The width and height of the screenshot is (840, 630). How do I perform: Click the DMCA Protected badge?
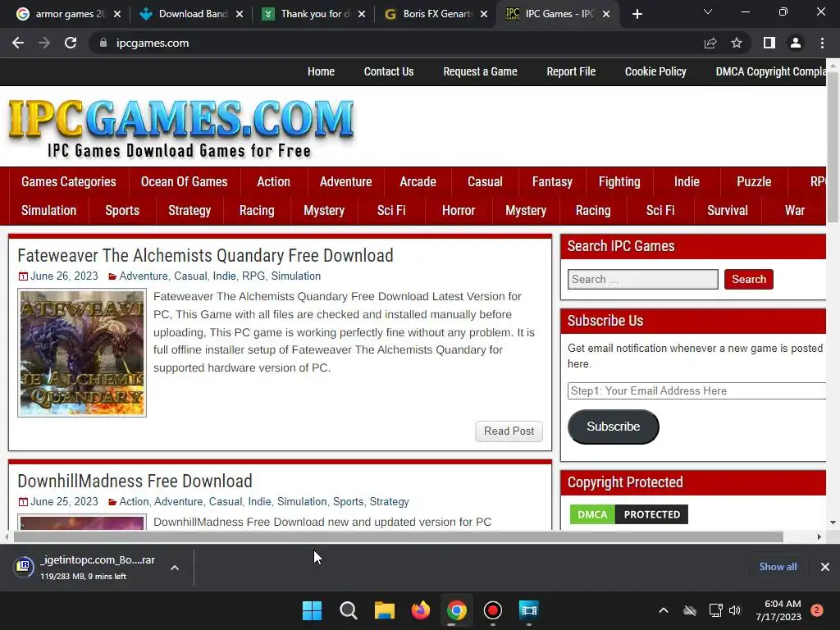coord(629,514)
